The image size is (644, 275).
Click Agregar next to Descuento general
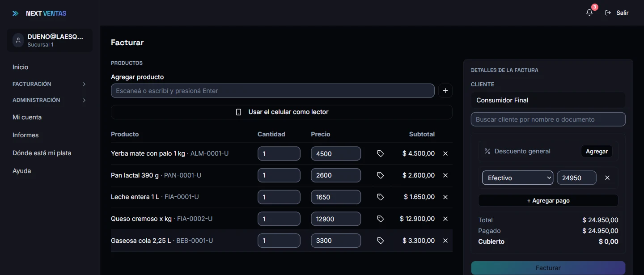[597, 151]
